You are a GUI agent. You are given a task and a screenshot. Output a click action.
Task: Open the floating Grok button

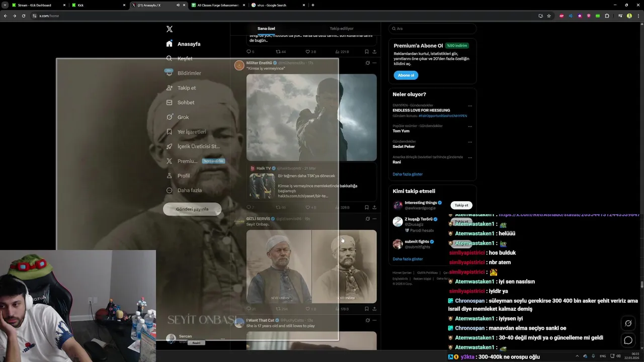(628, 323)
